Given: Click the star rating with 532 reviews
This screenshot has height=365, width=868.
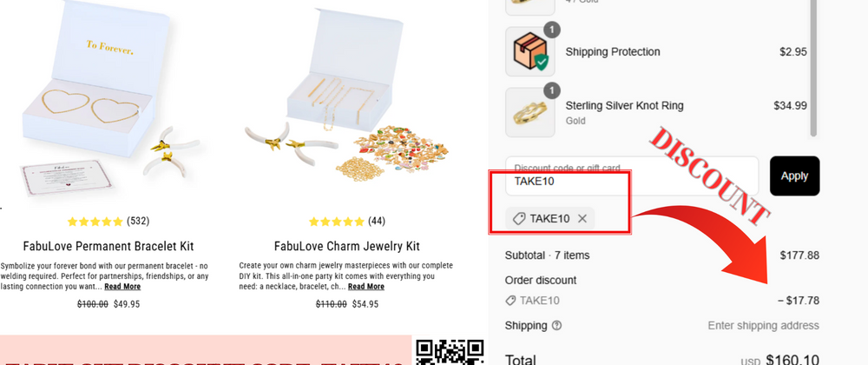Looking at the screenshot, I should pos(95,221).
